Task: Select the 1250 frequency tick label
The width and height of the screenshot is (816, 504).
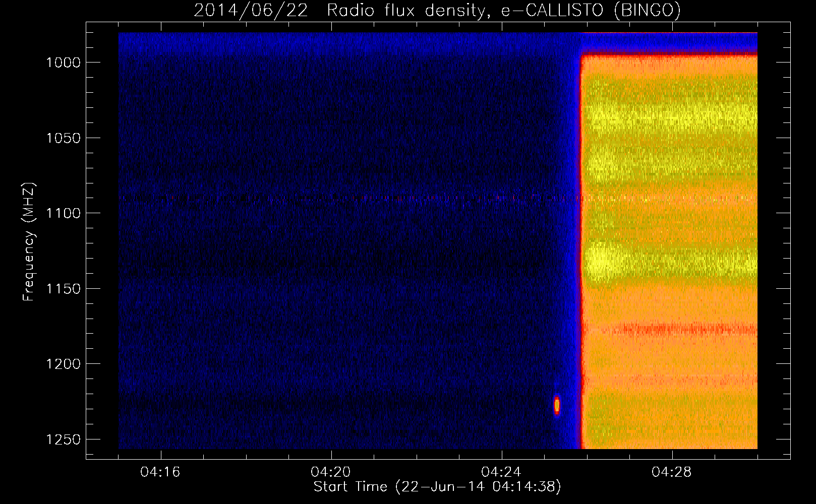Action: pyautogui.click(x=63, y=439)
